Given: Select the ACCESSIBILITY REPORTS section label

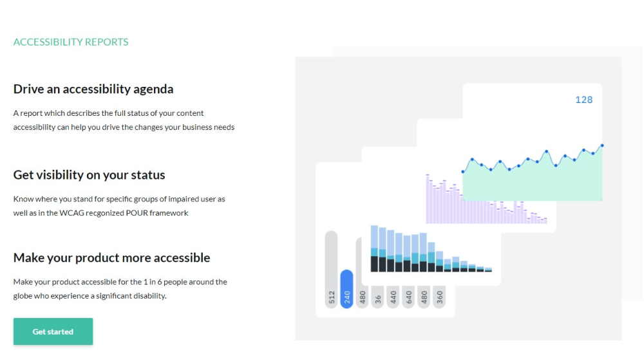Looking at the screenshot, I should 71,42.
